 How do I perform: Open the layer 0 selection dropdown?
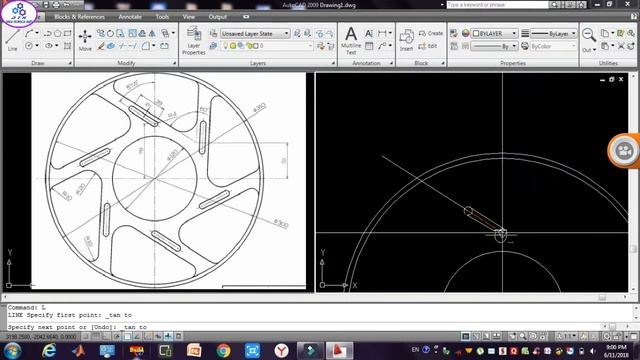[267, 46]
